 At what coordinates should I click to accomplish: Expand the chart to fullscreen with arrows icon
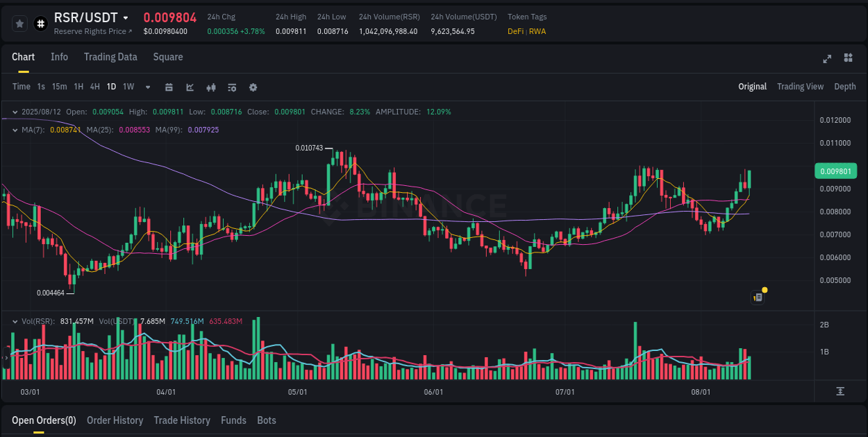pos(827,58)
